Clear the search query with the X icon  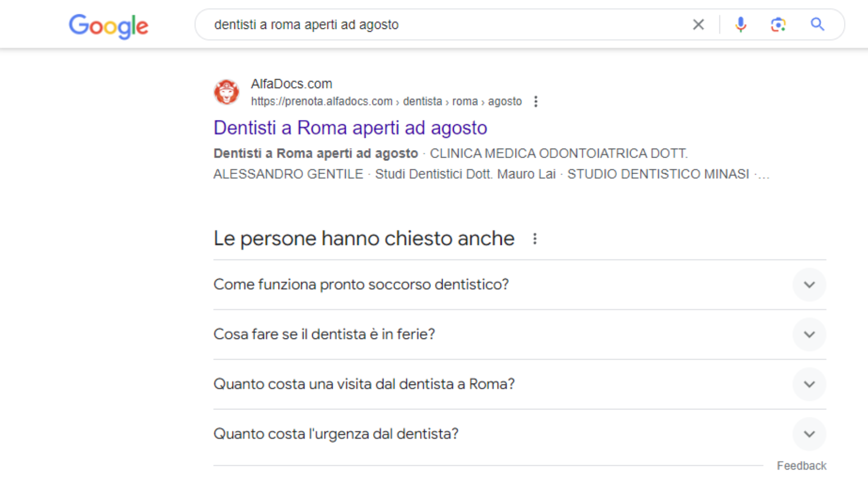[698, 24]
